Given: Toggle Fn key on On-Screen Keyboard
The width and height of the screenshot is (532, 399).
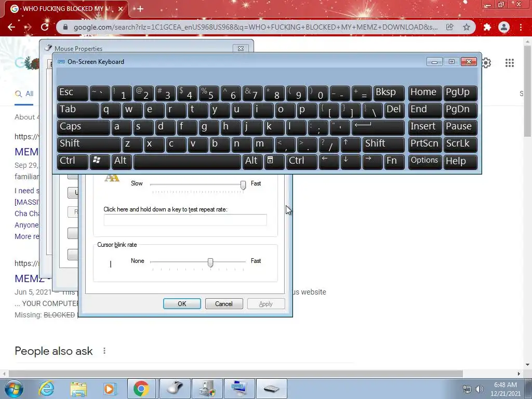Looking at the screenshot, I should pos(394,161).
